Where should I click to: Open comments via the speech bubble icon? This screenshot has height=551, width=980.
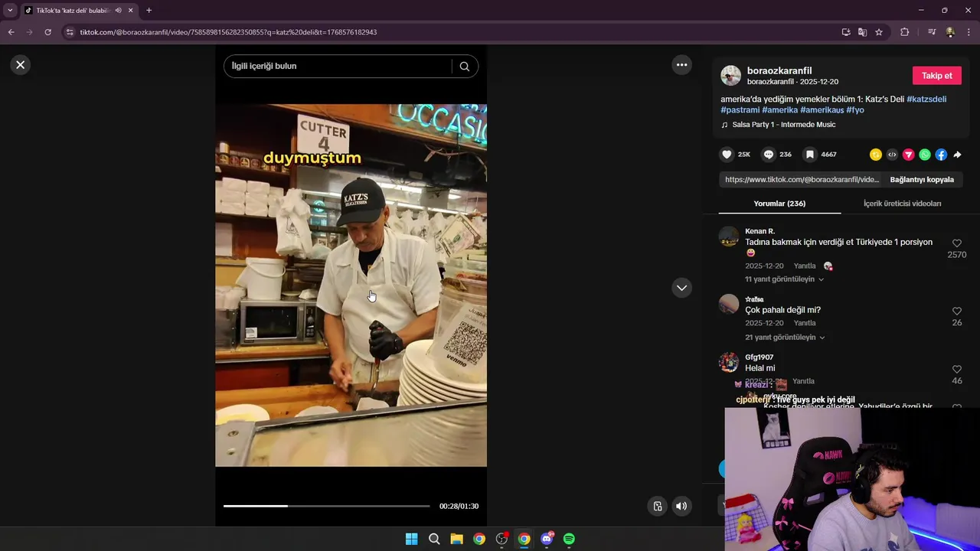[x=769, y=155]
